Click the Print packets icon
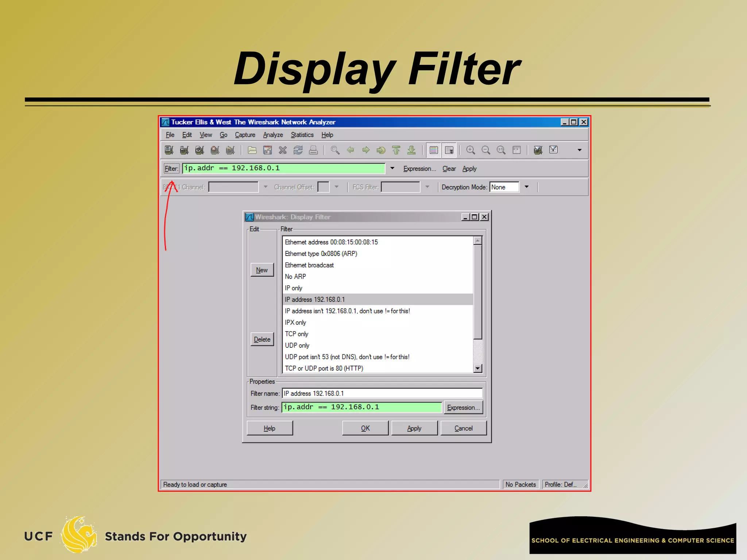The image size is (747, 560). (x=313, y=150)
